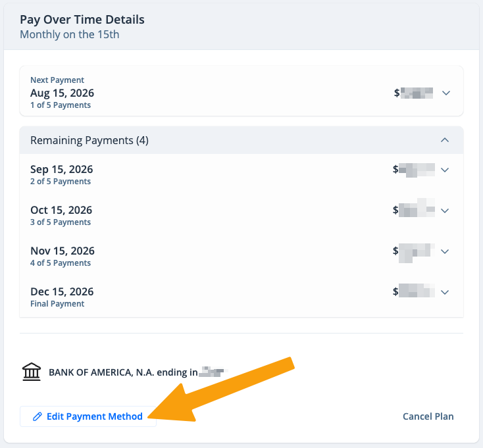Click the Pay Over Time Details heading
Viewport: 483px width, 448px height.
pos(82,20)
